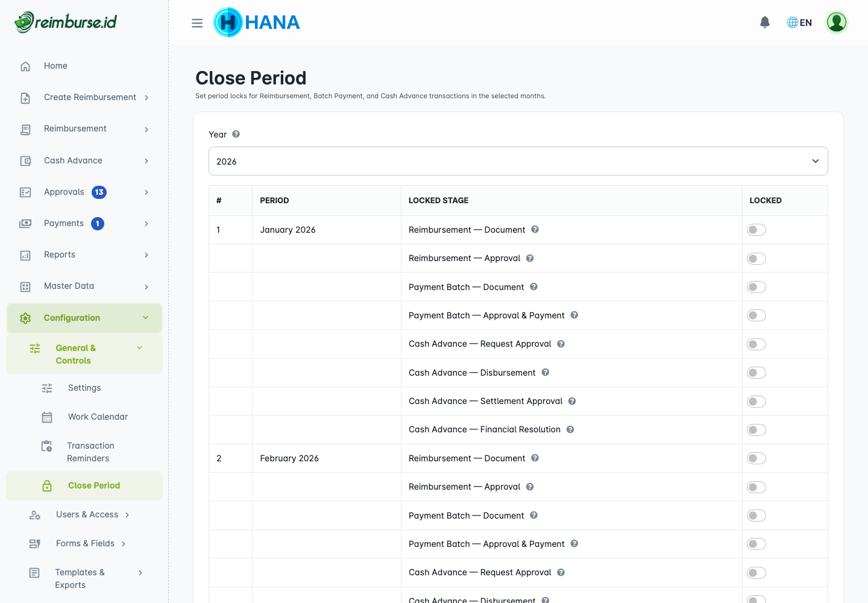
Task: Open the notifications bell
Action: (x=765, y=22)
